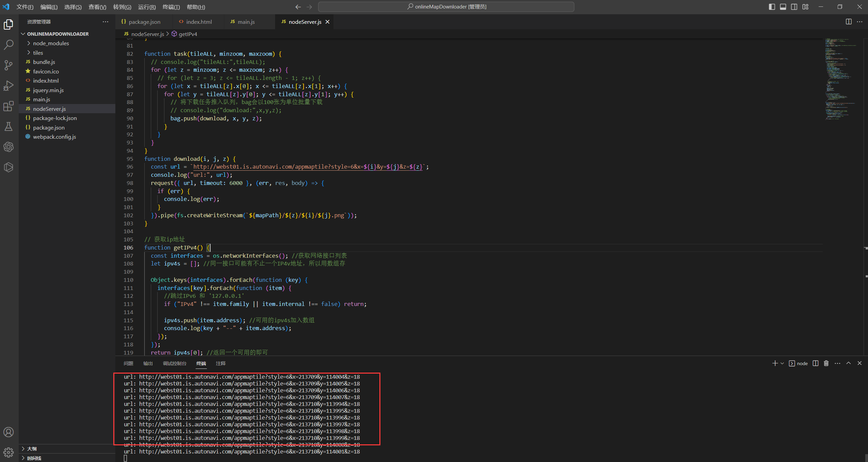The height and width of the screenshot is (462, 868).
Task: Open jquery.min.js in the file tree
Action: pos(67,90)
